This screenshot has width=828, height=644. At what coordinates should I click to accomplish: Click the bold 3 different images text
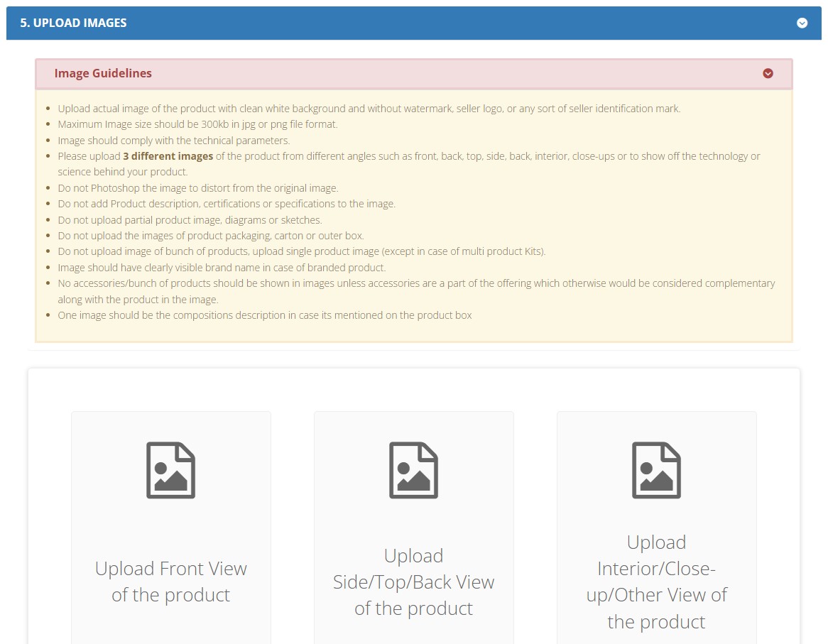point(168,156)
